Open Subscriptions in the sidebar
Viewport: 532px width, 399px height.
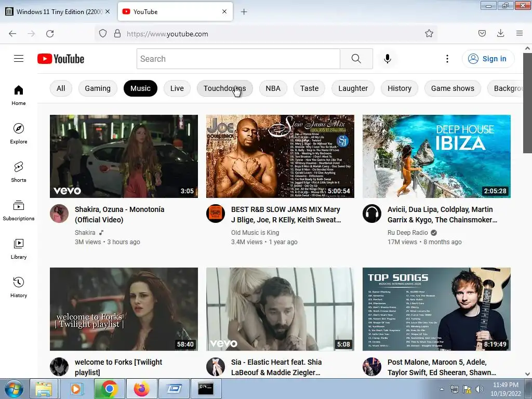(x=19, y=210)
